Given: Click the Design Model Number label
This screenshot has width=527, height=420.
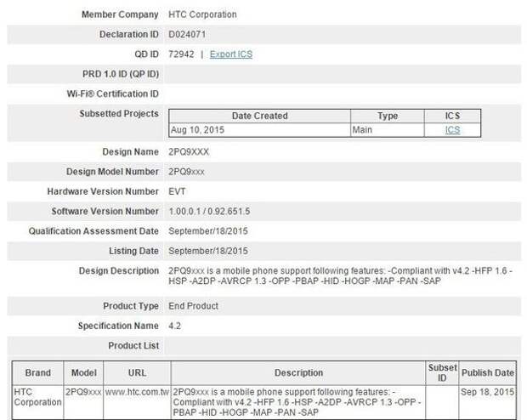Looking at the screenshot, I should pyautogui.click(x=112, y=172).
